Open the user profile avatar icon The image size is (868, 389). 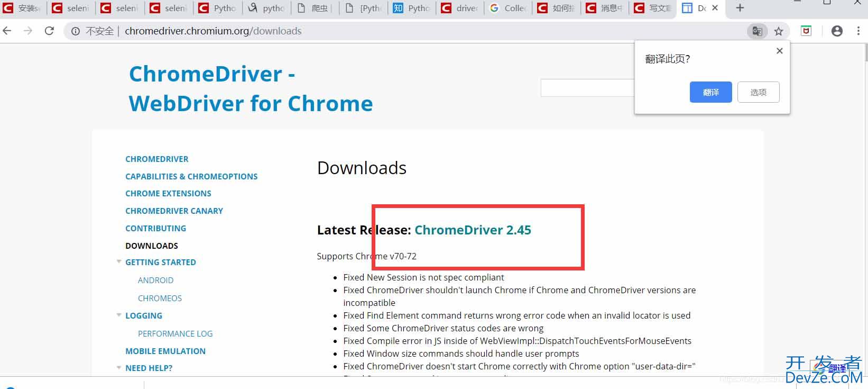click(837, 31)
